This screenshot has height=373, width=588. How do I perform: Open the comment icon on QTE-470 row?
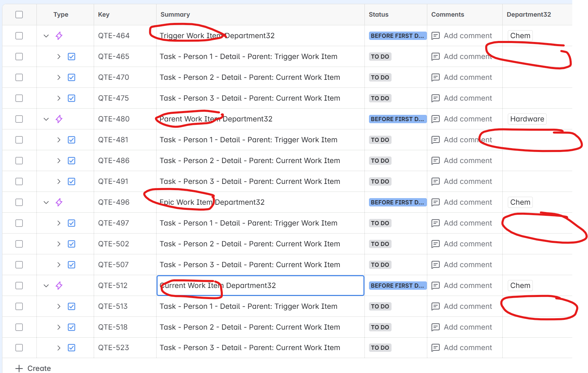pyautogui.click(x=436, y=77)
